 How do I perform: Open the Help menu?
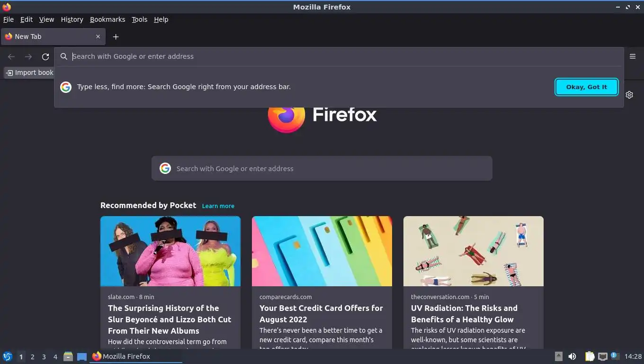tap(161, 19)
